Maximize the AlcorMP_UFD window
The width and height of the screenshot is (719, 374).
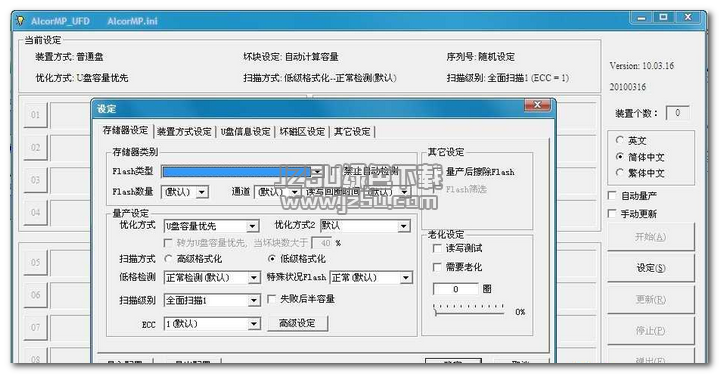[663, 17]
